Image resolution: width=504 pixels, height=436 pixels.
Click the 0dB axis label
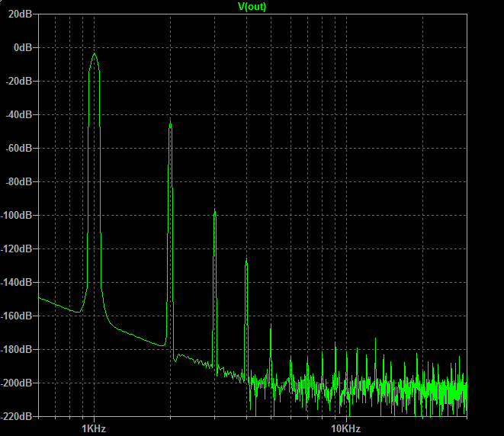[23, 47]
